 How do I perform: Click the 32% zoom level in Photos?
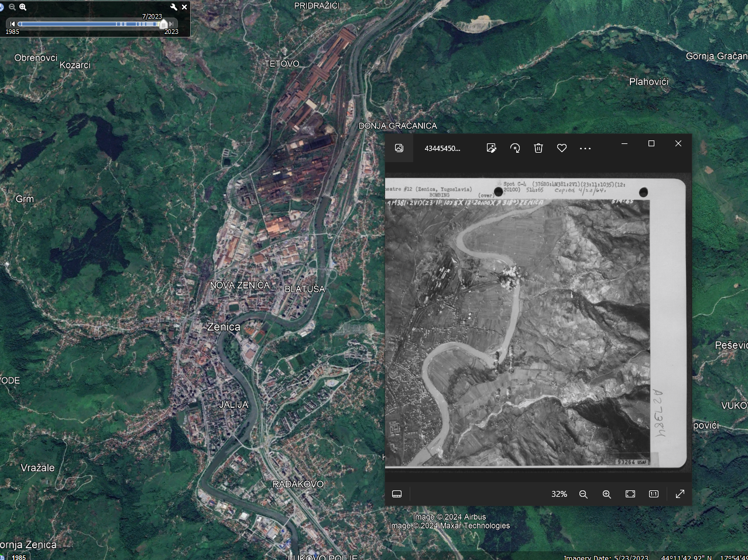coord(559,494)
